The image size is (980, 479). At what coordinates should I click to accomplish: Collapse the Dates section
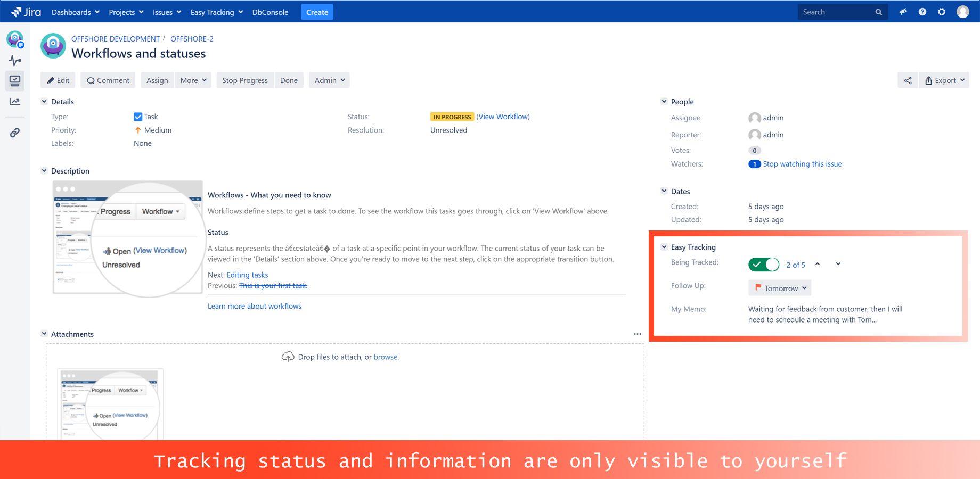(x=664, y=191)
